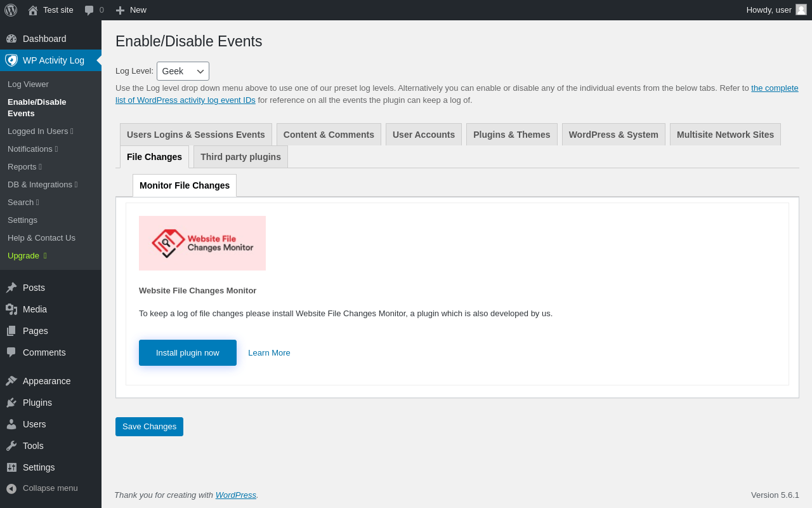The width and height of the screenshot is (812, 508).
Task: Open the comments bubble icon in admin bar
Action: pos(89,10)
